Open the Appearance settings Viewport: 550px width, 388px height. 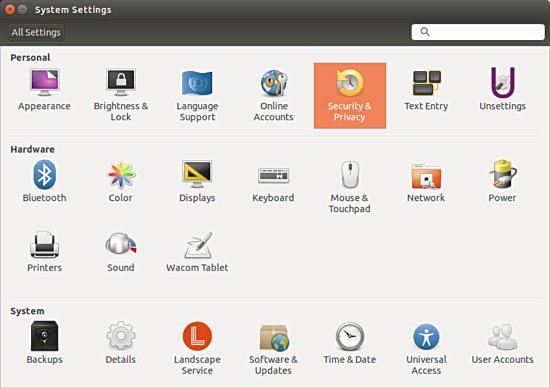[x=44, y=90]
